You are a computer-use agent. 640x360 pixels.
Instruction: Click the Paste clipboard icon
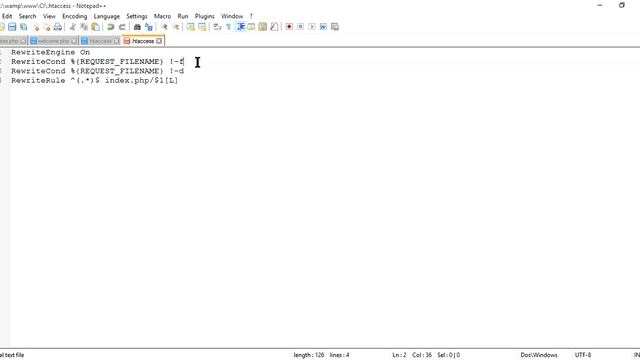point(96,27)
